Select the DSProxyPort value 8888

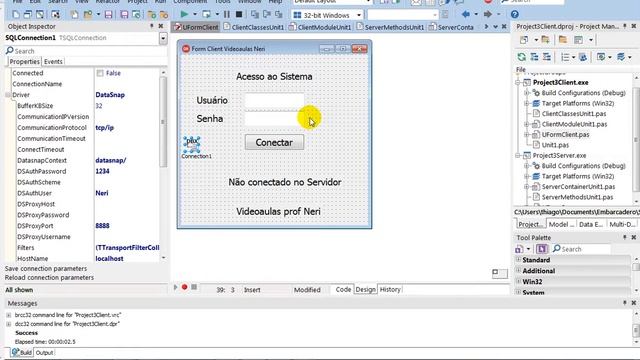[x=102, y=226]
